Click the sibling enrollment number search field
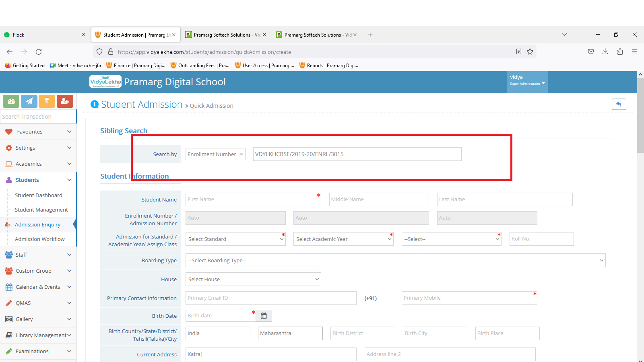The height and width of the screenshot is (362, 644). 357,154
